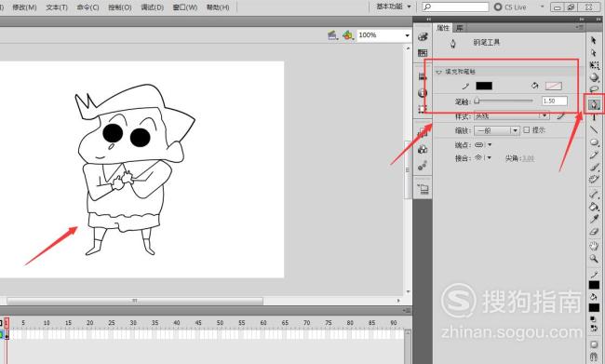Select the Pencil tool

[594, 155]
